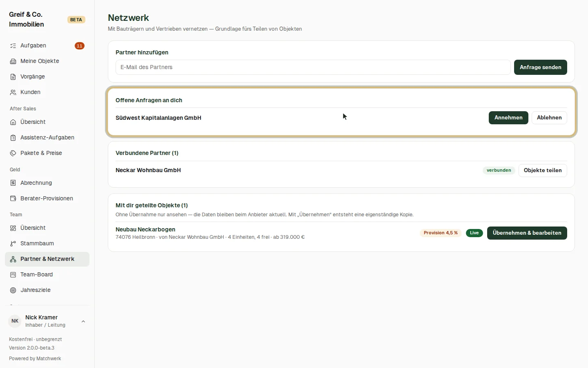The width and height of the screenshot is (588, 368).
Task: Click the Meine Objekte building icon
Action: coord(13,61)
